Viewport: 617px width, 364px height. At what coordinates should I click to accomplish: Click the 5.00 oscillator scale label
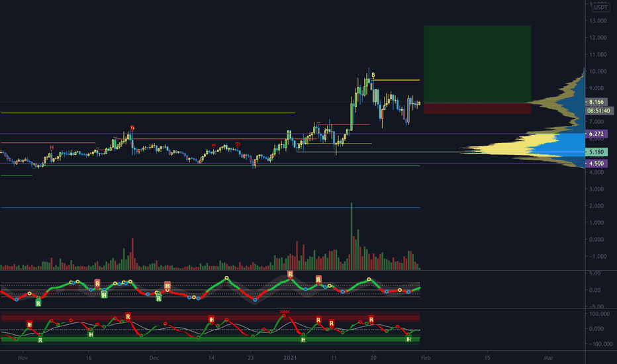595,273
